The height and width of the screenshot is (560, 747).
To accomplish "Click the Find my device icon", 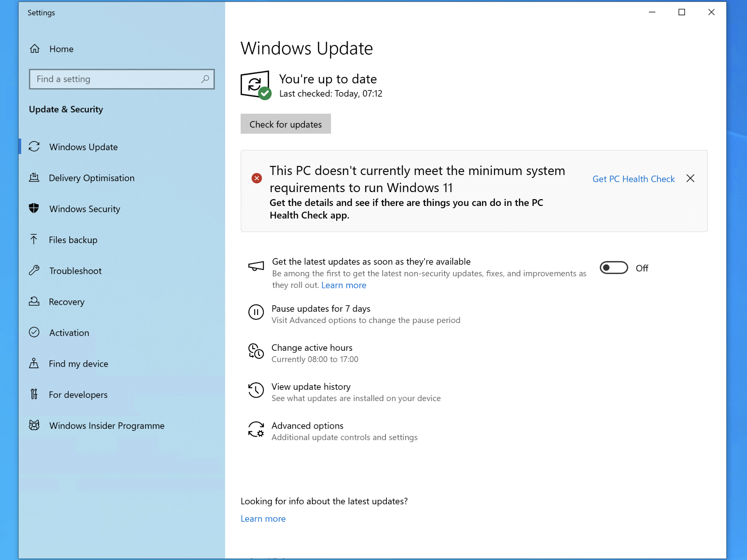I will pos(34,363).
